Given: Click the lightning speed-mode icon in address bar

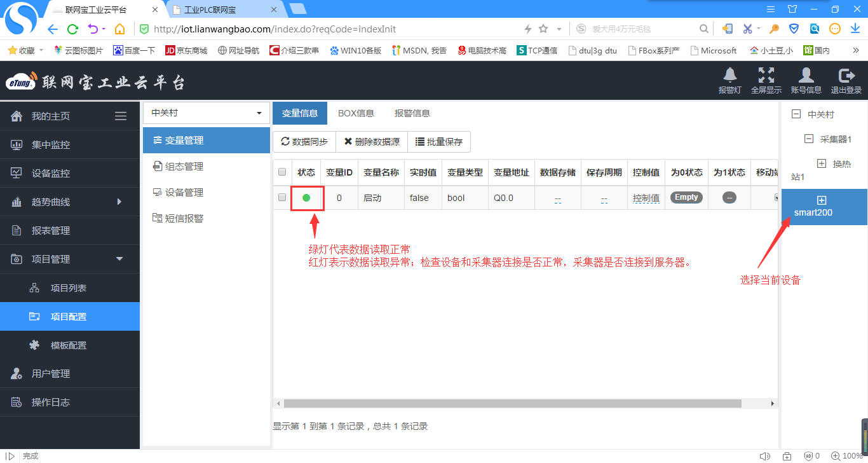Looking at the screenshot, I should coord(527,29).
